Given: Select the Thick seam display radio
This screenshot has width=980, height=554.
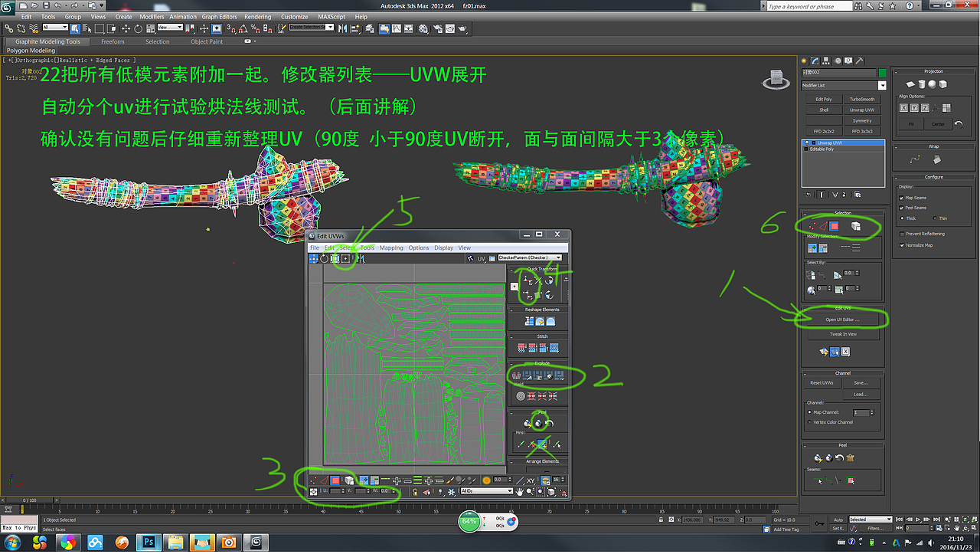Looking at the screenshot, I should (902, 218).
